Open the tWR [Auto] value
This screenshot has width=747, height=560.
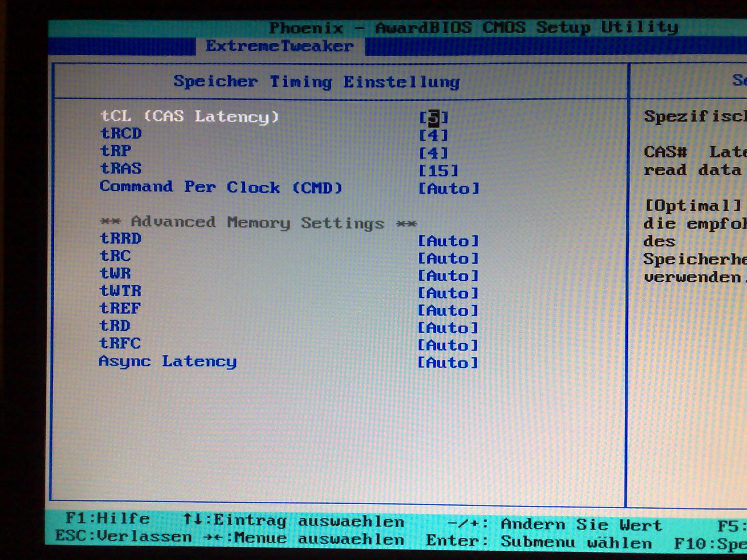click(448, 276)
